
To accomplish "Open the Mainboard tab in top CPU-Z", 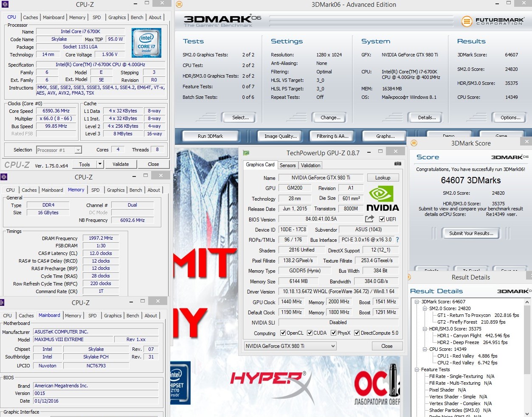I will pyautogui.click(x=53, y=17).
